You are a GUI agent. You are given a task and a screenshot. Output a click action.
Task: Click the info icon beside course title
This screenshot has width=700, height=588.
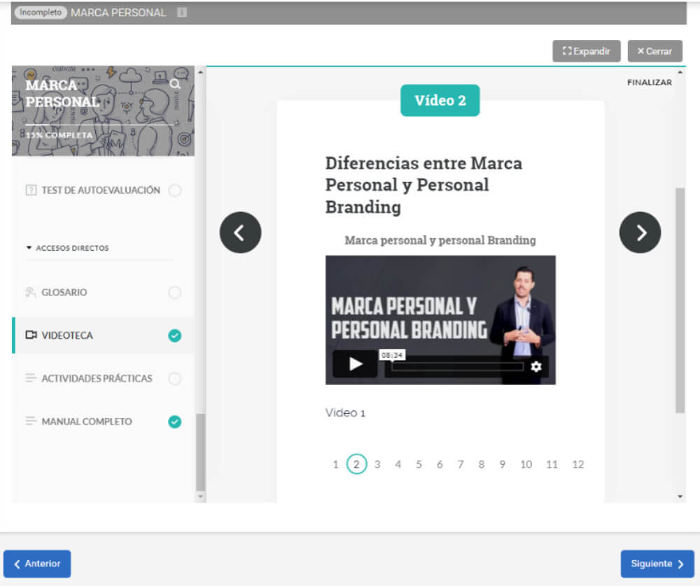pyautogui.click(x=182, y=13)
